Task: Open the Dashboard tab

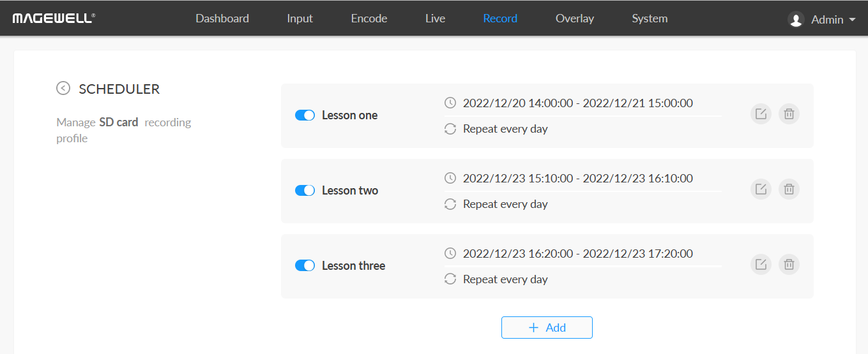Action: (x=222, y=18)
